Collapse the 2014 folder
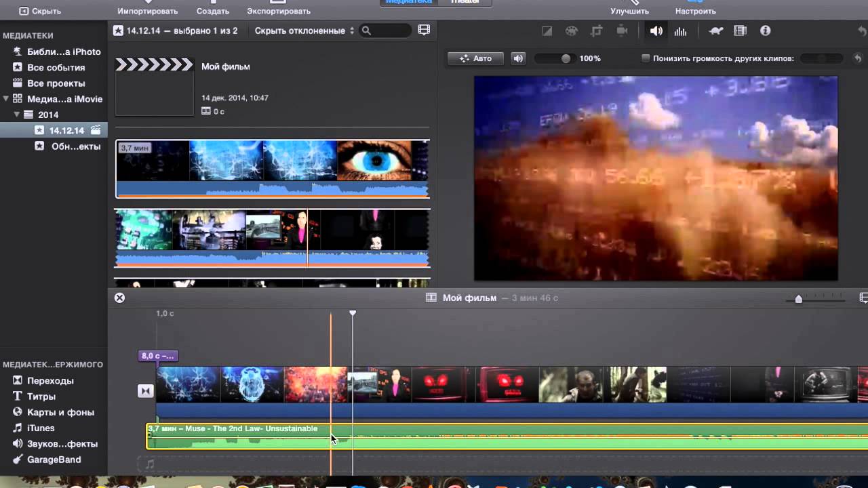The height and width of the screenshot is (488, 868). 16,115
